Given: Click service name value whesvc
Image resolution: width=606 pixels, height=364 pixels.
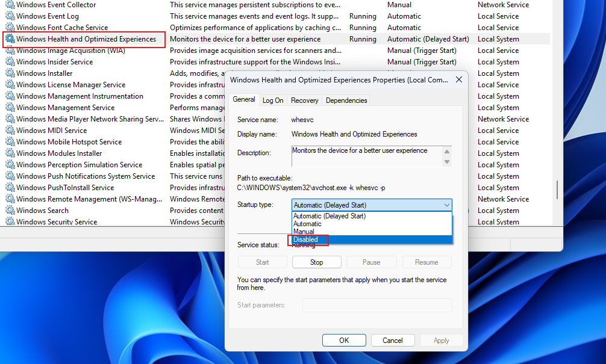Looking at the screenshot, I should coord(302,120).
